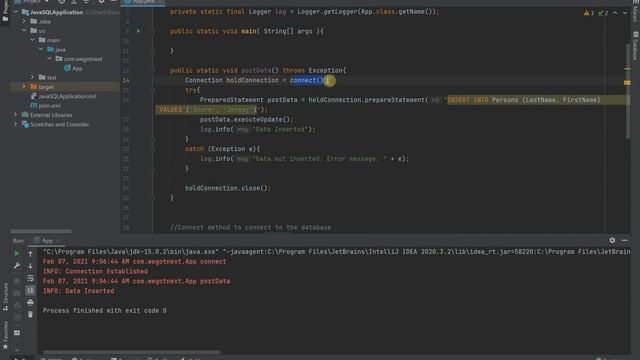Click 'INFO: Connection Established' console line
640x360 pixels.
95,271
